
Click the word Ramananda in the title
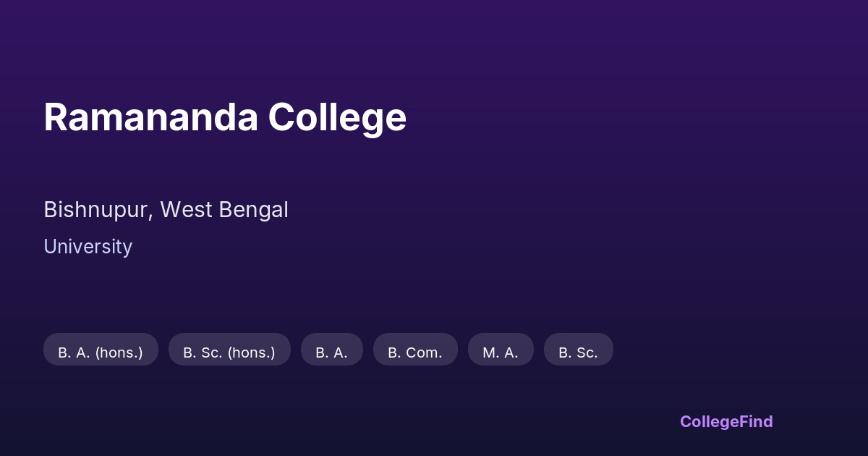tap(150, 117)
